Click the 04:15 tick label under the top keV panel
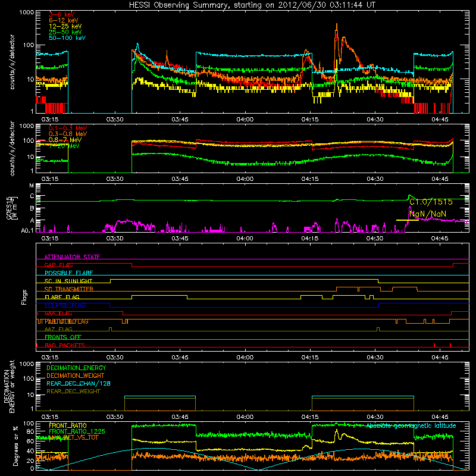This screenshot has width=476, height=476. pyautogui.click(x=310, y=120)
